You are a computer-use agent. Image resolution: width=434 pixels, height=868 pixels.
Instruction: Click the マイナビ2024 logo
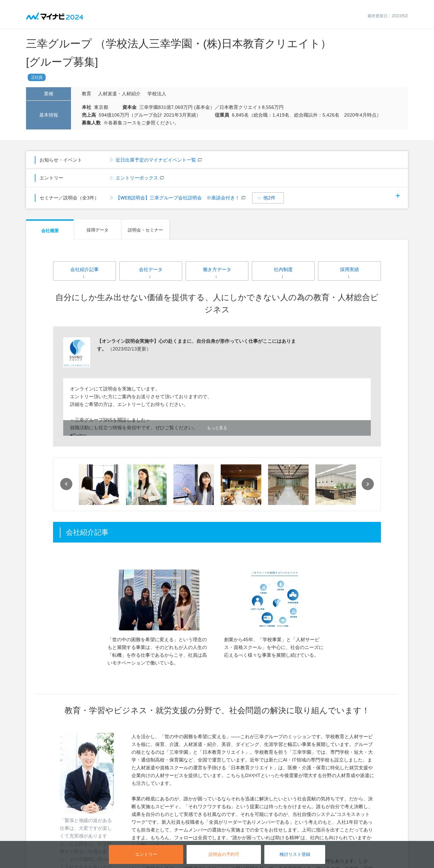tap(55, 17)
